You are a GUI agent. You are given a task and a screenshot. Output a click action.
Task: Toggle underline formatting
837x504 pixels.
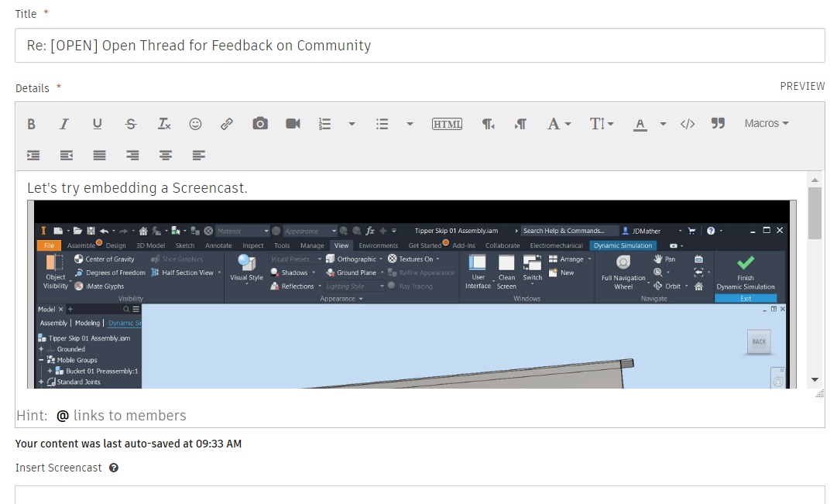[97, 124]
